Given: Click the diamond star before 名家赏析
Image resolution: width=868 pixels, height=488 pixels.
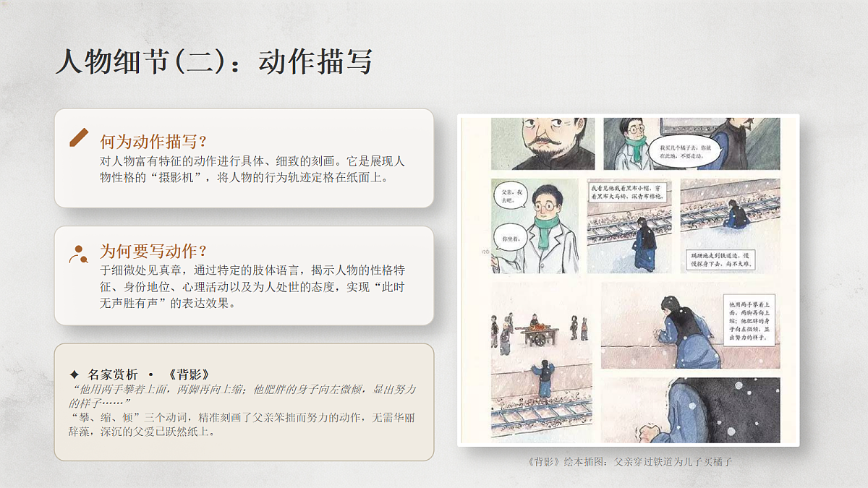Looking at the screenshot, I should tap(74, 374).
